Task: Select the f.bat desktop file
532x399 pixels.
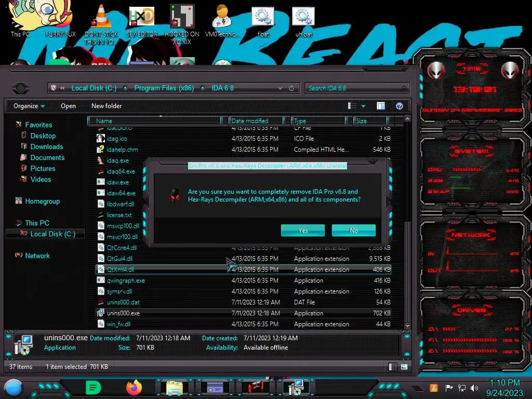Action: pyautogui.click(x=263, y=21)
